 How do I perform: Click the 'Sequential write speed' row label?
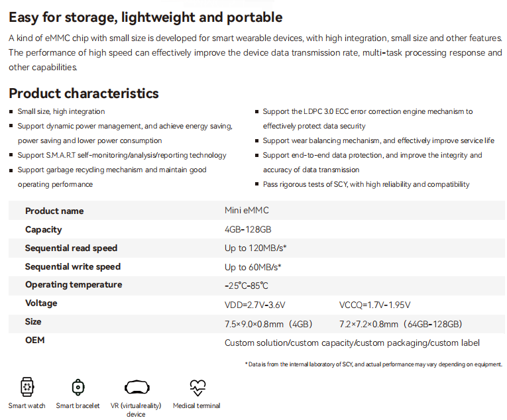tap(73, 266)
